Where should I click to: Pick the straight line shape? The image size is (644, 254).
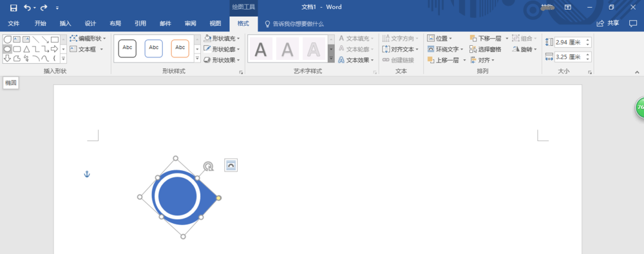pos(35,39)
